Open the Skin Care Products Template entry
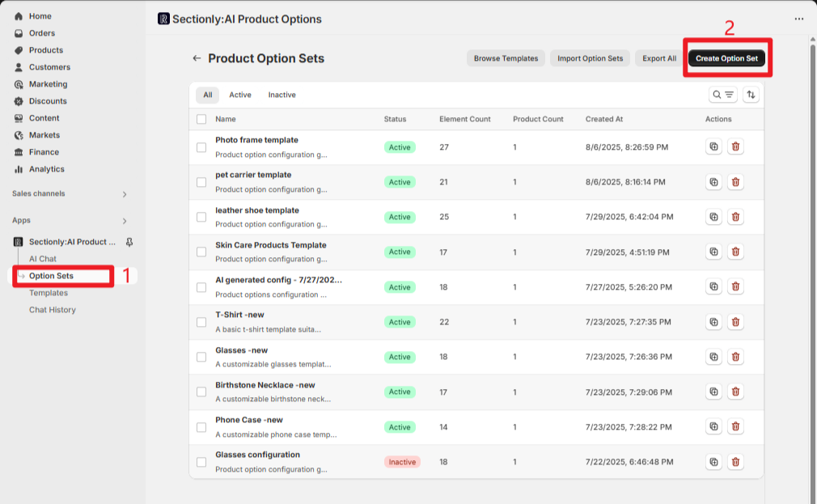 (x=270, y=245)
